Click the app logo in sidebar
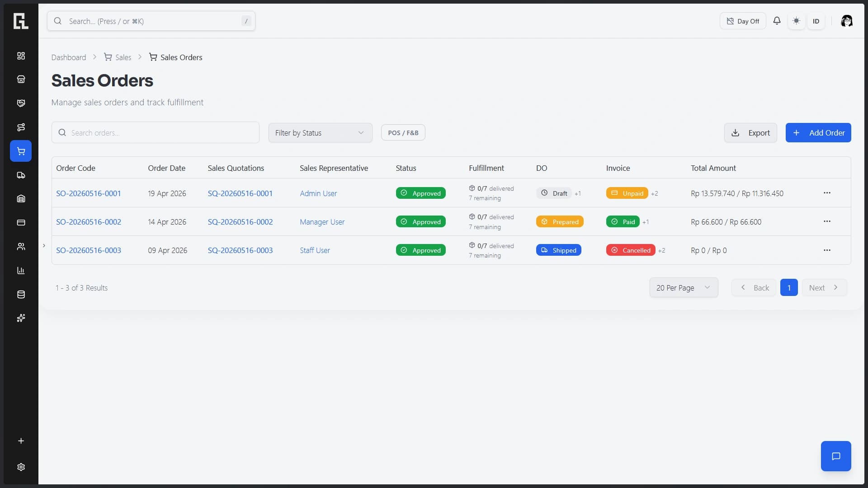 pos(21,21)
